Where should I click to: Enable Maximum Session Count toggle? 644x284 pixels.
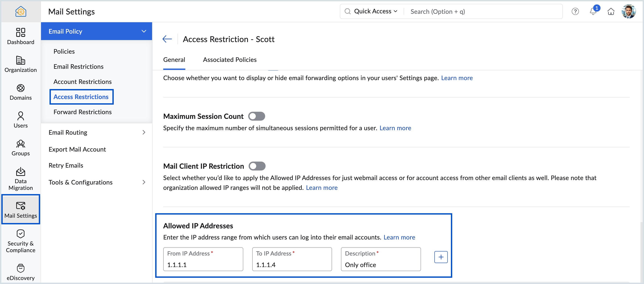pyautogui.click(x=256, y=116)
